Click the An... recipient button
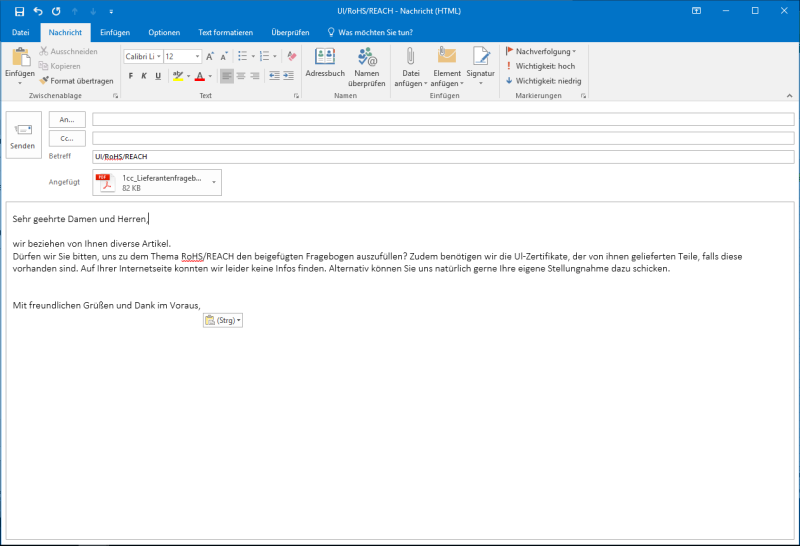800x546 pixels. click(67, 119)
